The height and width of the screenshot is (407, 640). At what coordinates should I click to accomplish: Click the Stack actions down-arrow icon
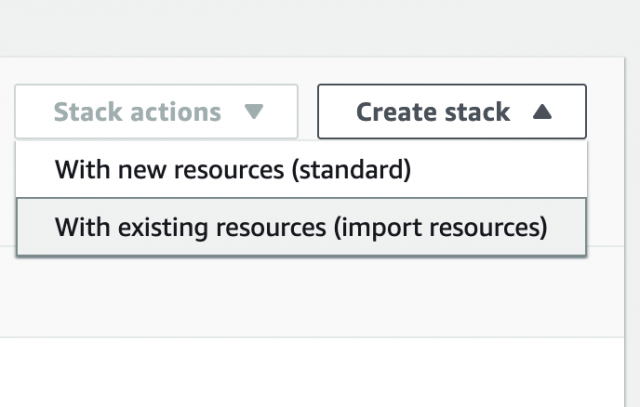click(x=254, y=112)
